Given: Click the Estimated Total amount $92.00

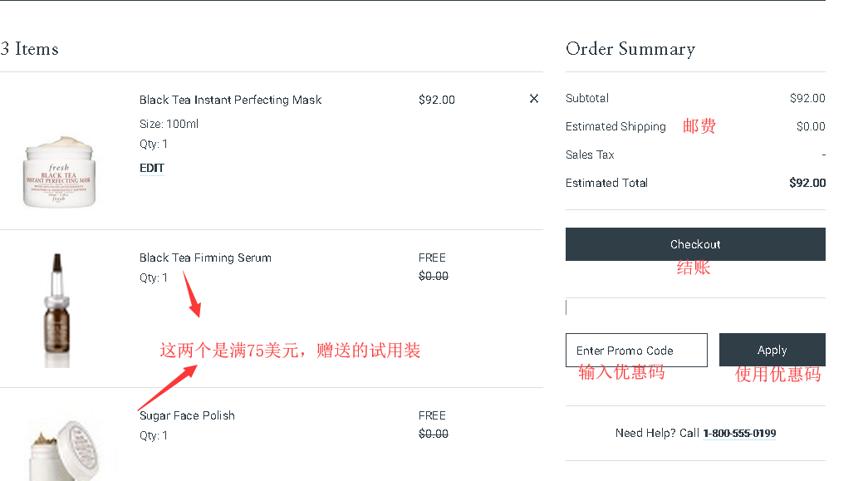Looking at the screenshot, I should point(807,183).
